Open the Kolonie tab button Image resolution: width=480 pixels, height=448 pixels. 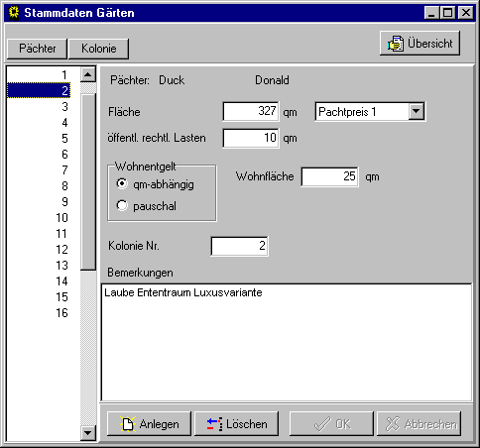tap(98, 49)
